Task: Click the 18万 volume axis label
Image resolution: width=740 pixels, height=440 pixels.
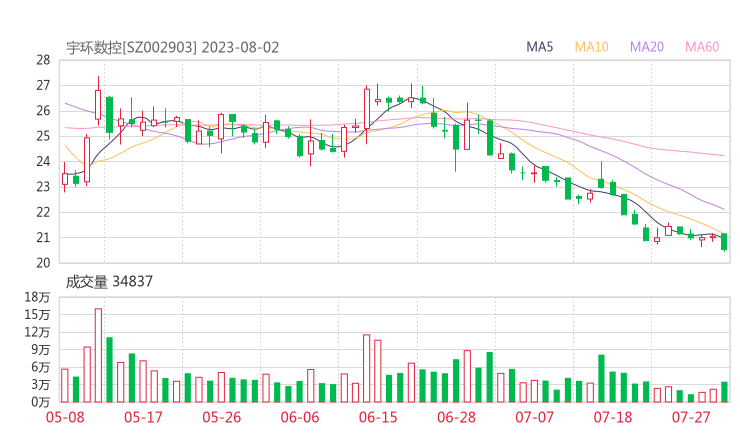Action: 38,297
